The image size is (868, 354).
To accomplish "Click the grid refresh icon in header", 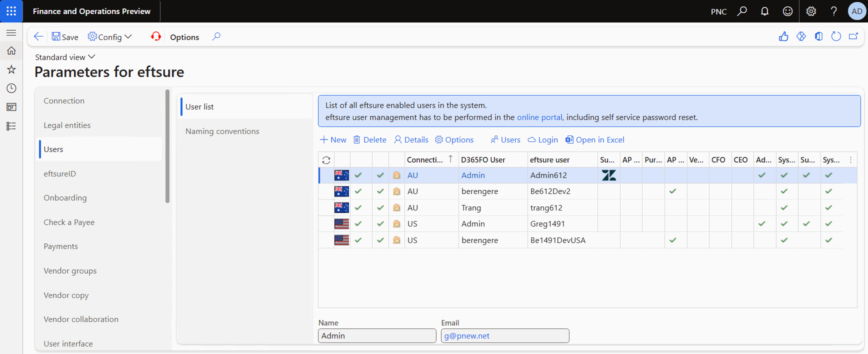I will [x=326, y=160].
